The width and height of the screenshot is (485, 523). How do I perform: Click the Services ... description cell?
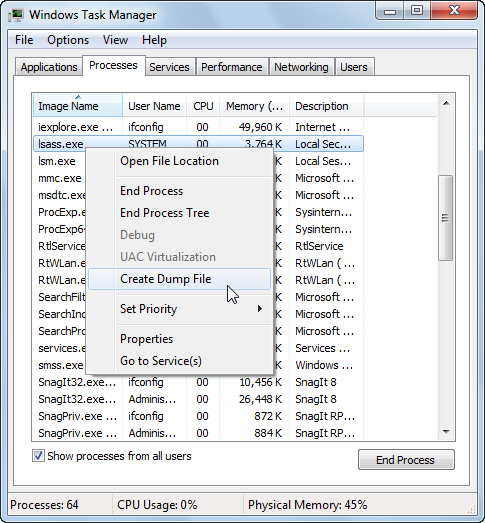323,348
